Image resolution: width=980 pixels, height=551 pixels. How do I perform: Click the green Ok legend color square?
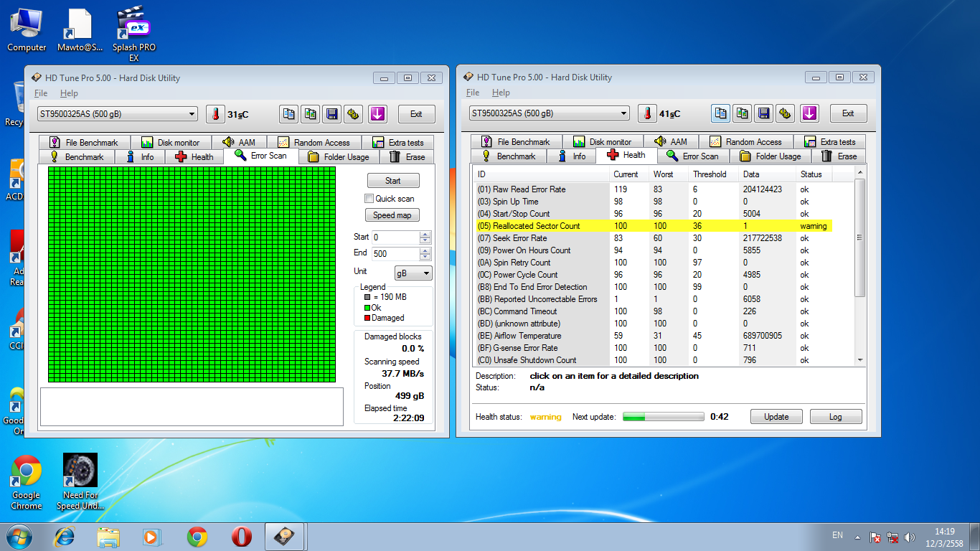[x=367, y=308]
